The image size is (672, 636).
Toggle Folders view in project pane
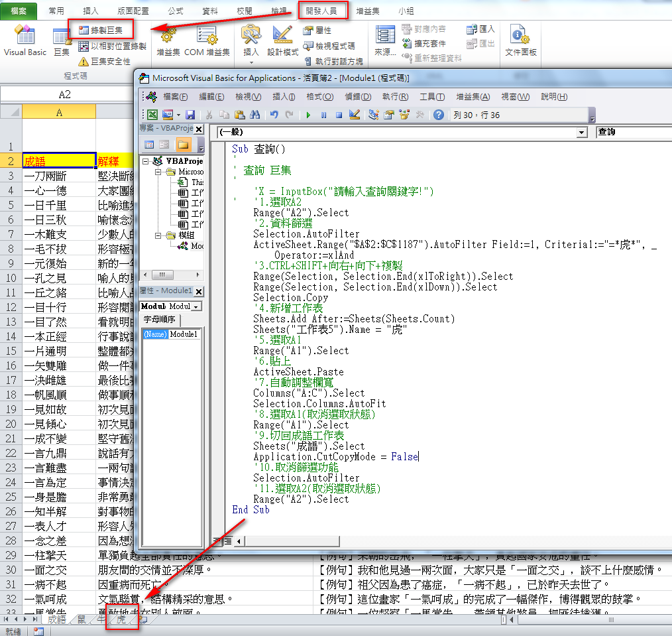point(183,145)
